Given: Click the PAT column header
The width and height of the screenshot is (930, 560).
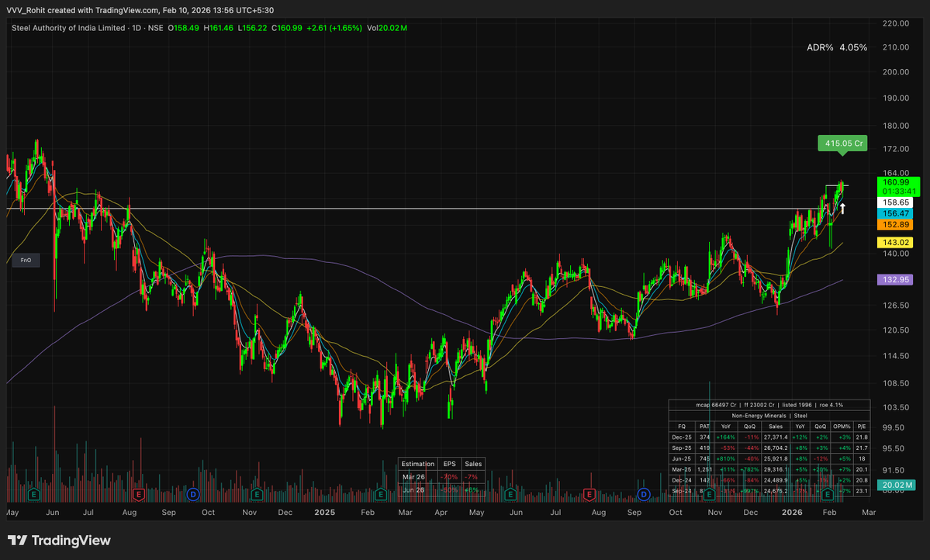Looking at the screenshot, I should pyautogui.click(x=704, y=427).
